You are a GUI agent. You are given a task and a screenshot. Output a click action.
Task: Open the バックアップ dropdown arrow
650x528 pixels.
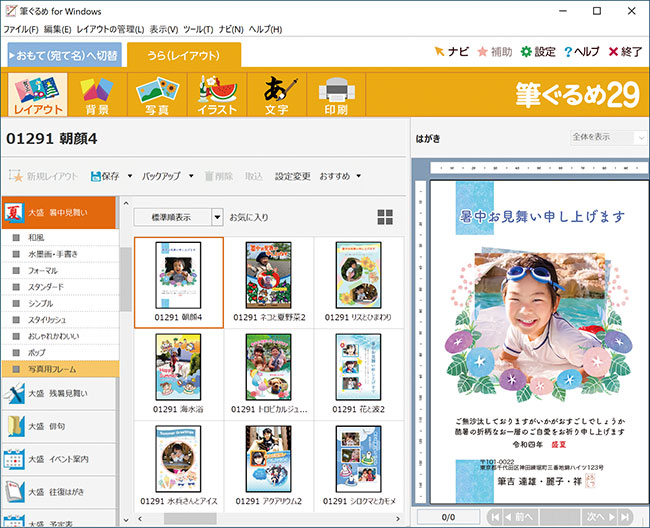pos(191,176)
